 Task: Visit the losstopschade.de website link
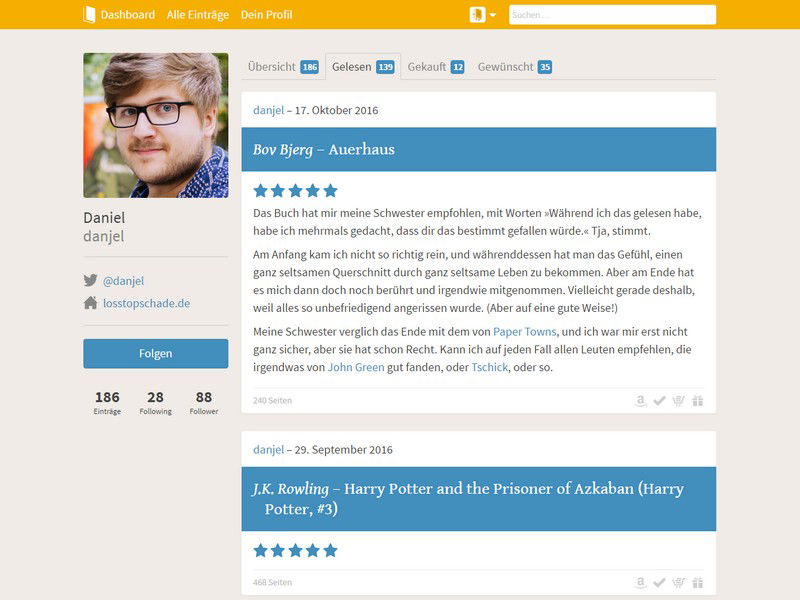pyautogui.click(x=146, y=303)
